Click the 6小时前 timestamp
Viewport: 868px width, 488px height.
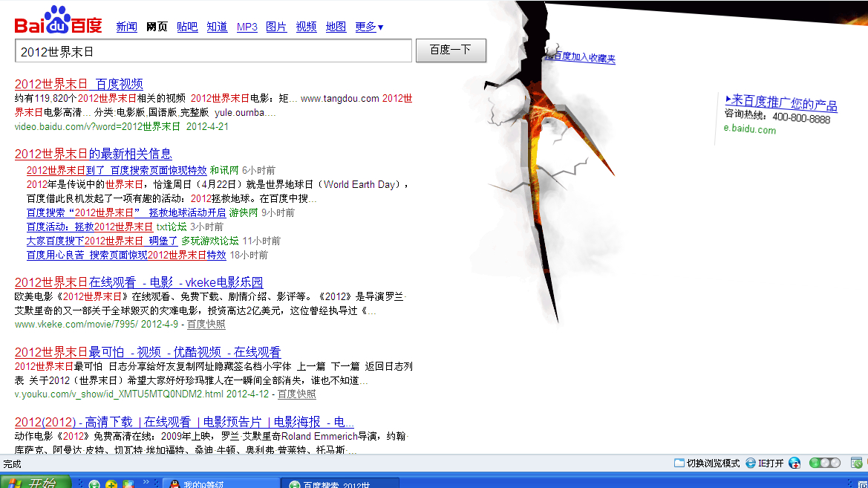258,171
